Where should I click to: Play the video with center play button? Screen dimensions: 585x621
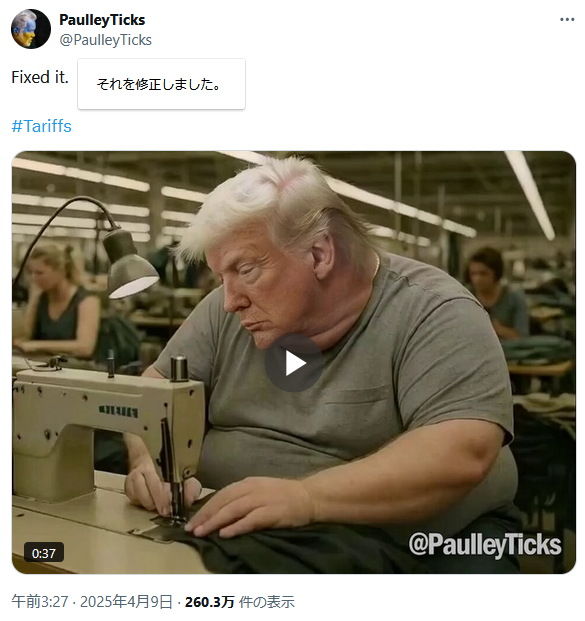click(x=293, y=363)
